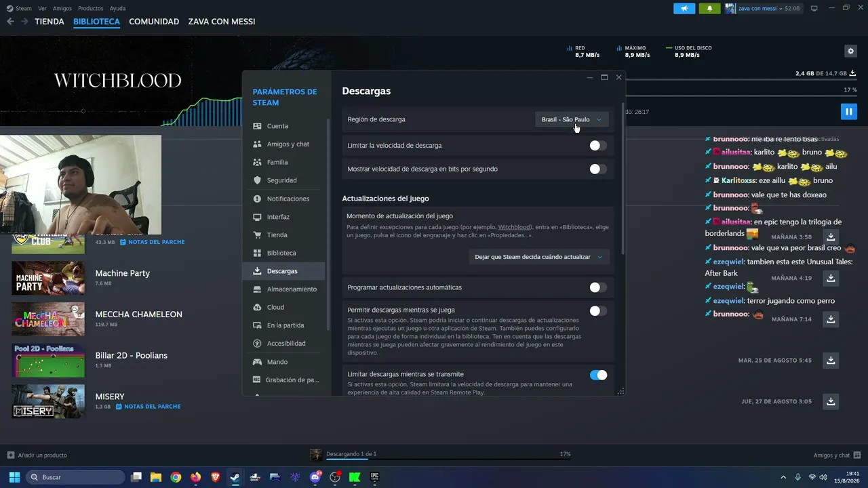
Task: Follow the Witchblood link in update description
Action: 516,226
